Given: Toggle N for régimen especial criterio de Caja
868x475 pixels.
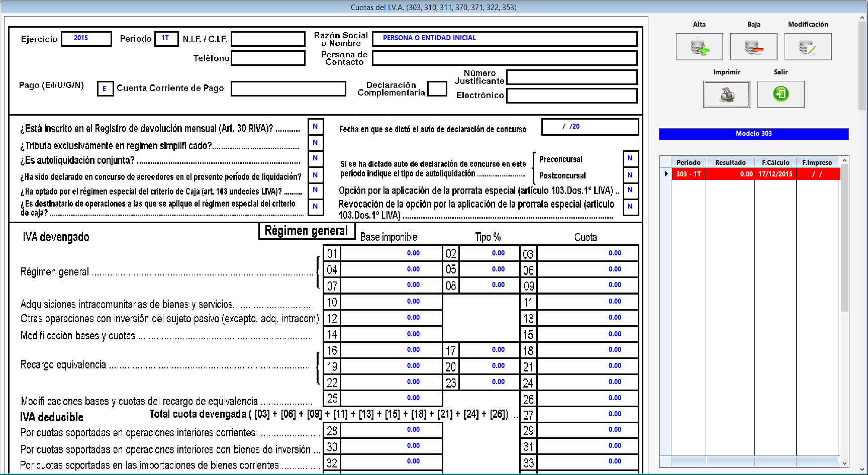Looking at the screenshot, I should click(x=315, y=190).
